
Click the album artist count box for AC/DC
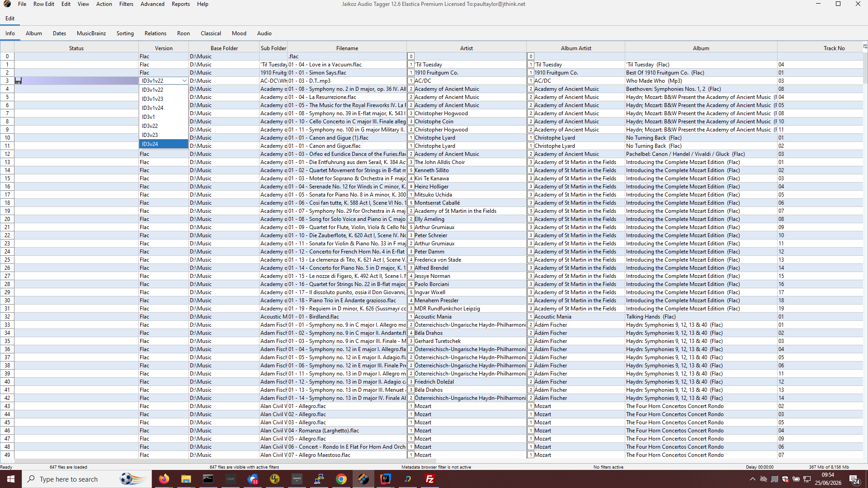[531, 81]
